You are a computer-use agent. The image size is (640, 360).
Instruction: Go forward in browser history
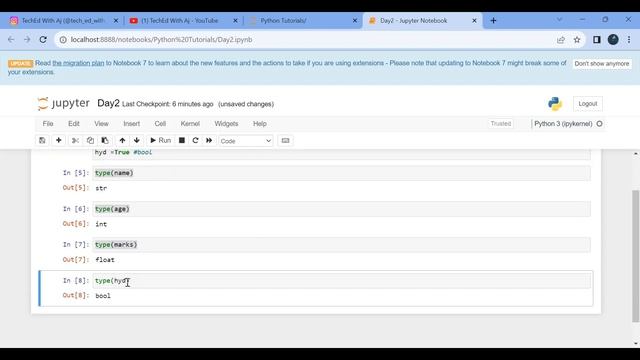(27, 40)
